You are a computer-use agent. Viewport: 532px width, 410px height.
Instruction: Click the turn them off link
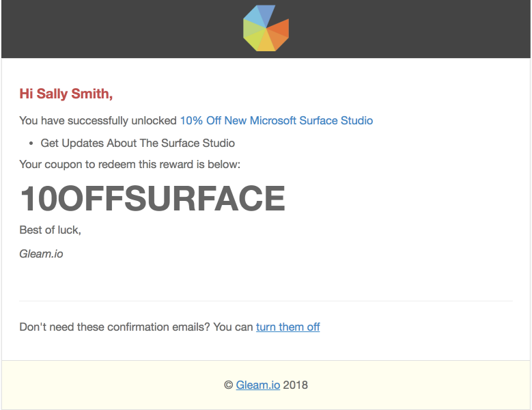(288, 327)
